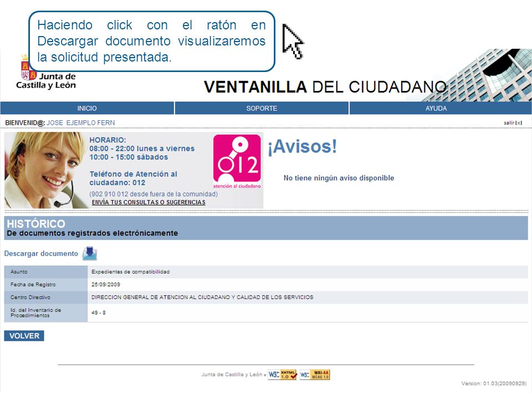Click the HORARIO schedule text
Viewport: 532px width, 399px height.
[x=142, y=149]
